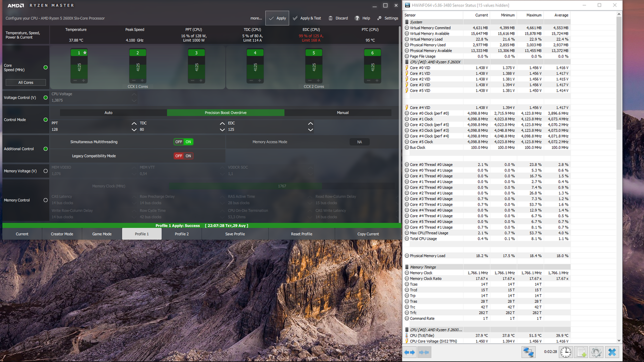Select the 'Command Rate' row in HWiNFO
The height and width of the screenshot is (362, 644).
coord(487,318)
